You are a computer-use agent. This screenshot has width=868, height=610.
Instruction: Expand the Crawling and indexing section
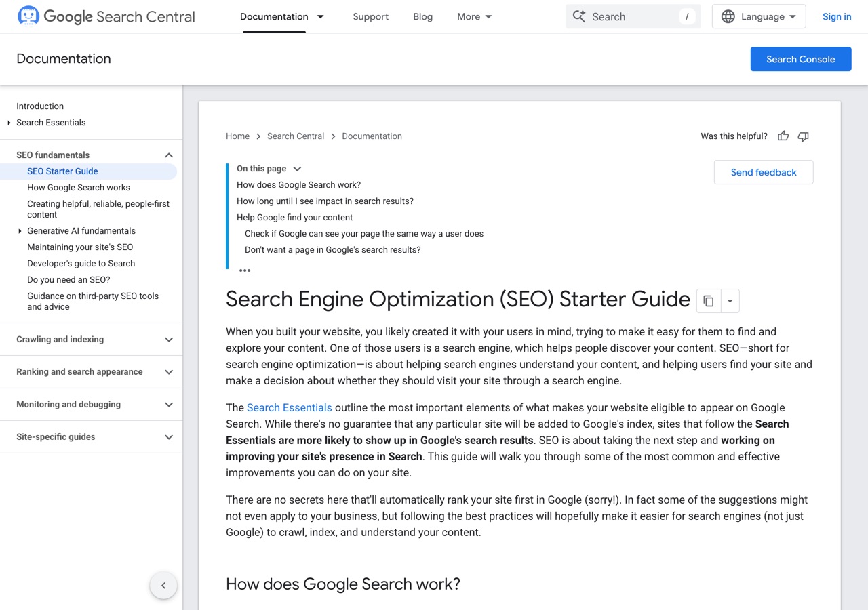[x=169, y=340]
